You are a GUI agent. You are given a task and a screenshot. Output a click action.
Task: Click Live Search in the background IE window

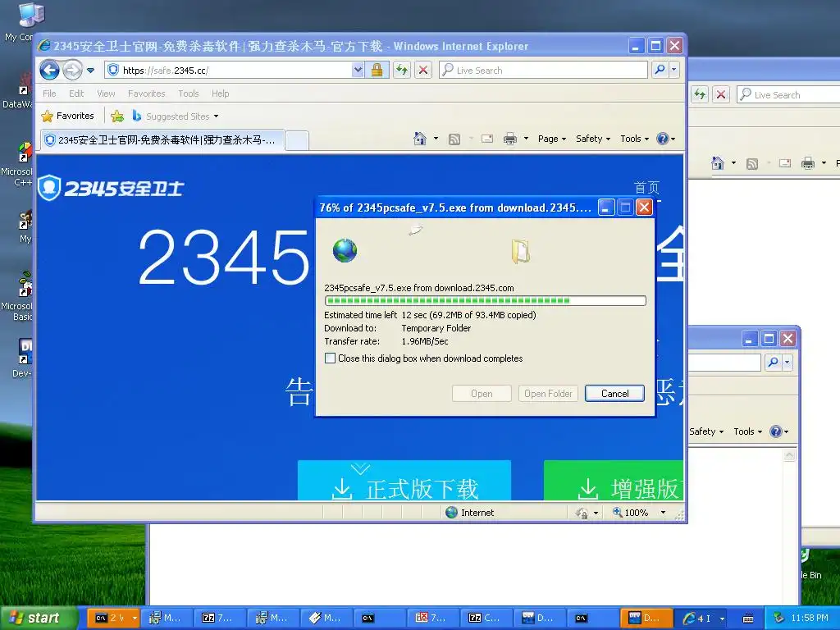[x=788, y=95]
